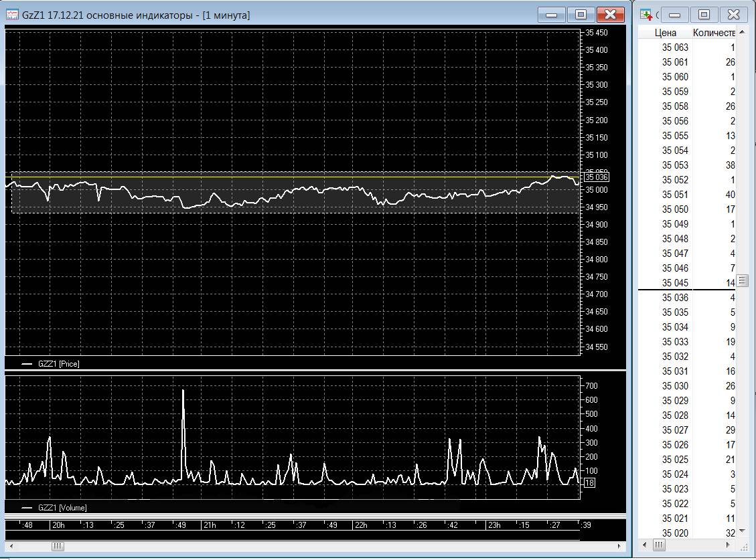Click the chart scrollbar right arrow

619,546
